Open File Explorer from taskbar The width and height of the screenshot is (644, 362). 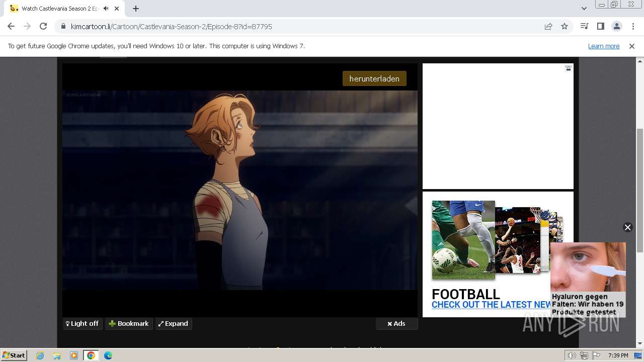coord(57,355)
